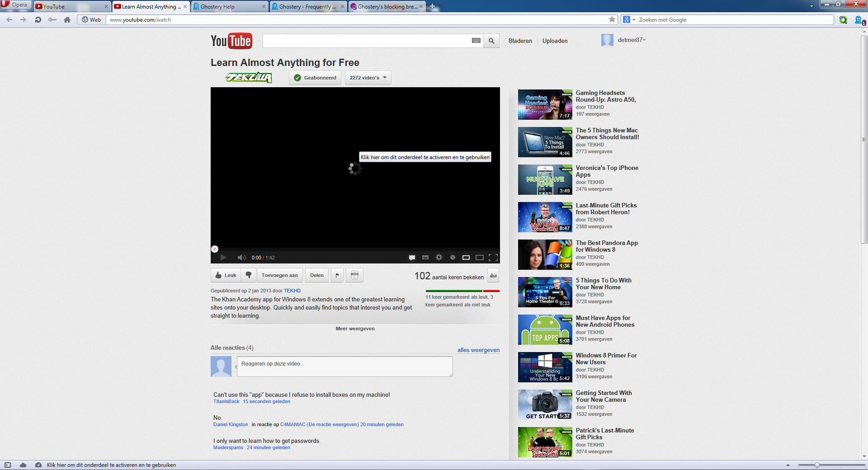Switch to the Ghostery Help tab
Image resolution: width=868 pixels, height=470 pixels.
tap(229, 7)
